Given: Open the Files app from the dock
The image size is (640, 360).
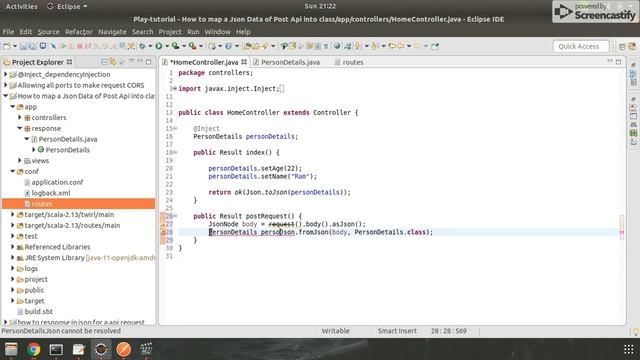Looking at the screenshot, I should (11, 349).
